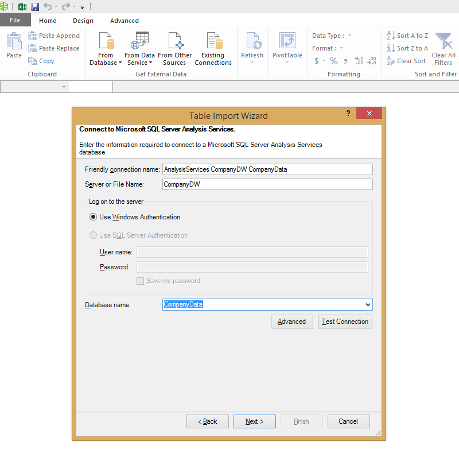Image resolution: width=459 pixels, height=476 pixels.
Task: Select Use Windows Authentication option
Action: [94, 217]
